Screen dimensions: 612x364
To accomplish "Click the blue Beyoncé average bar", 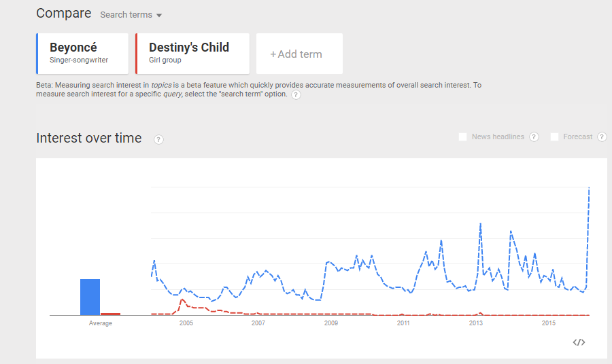I will [90, 297].
